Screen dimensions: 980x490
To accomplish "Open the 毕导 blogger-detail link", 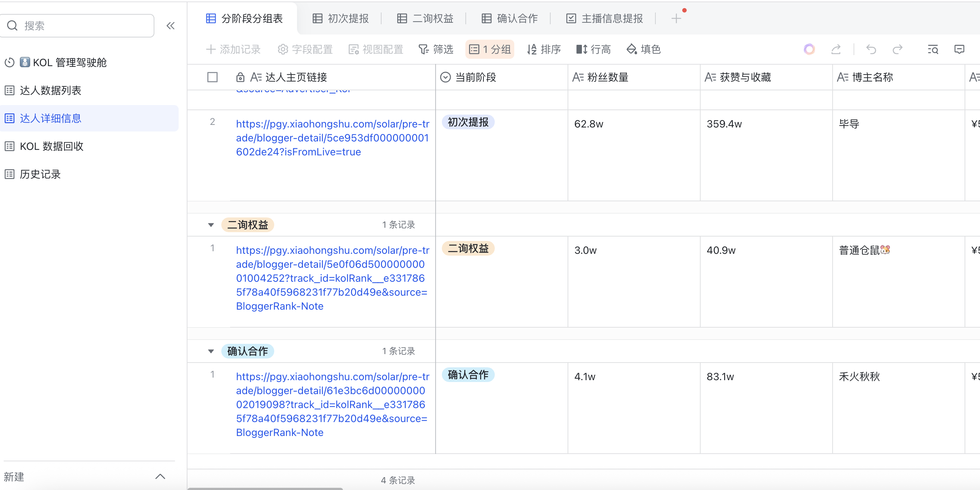I will (332, 138).
